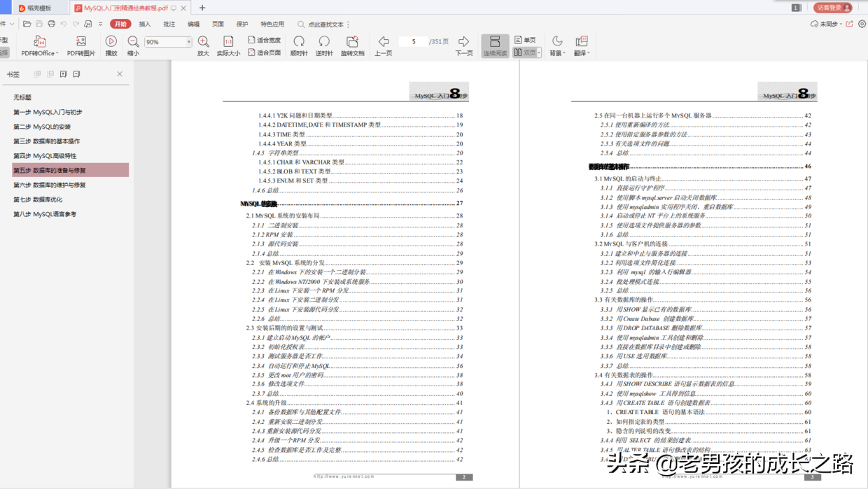Go to previous page with 上一页
The height and width of the screenshot is (489, 868).
click(384, 46)
